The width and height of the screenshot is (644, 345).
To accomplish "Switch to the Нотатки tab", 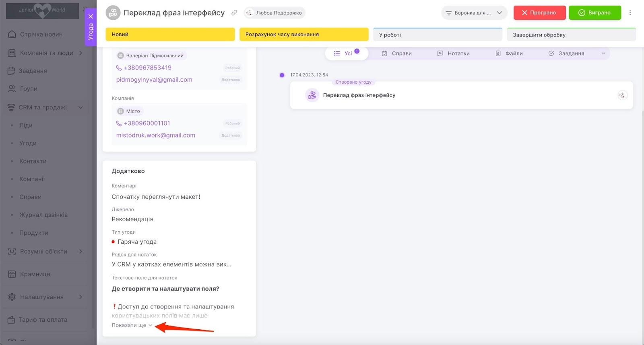I will pos(453,53).
